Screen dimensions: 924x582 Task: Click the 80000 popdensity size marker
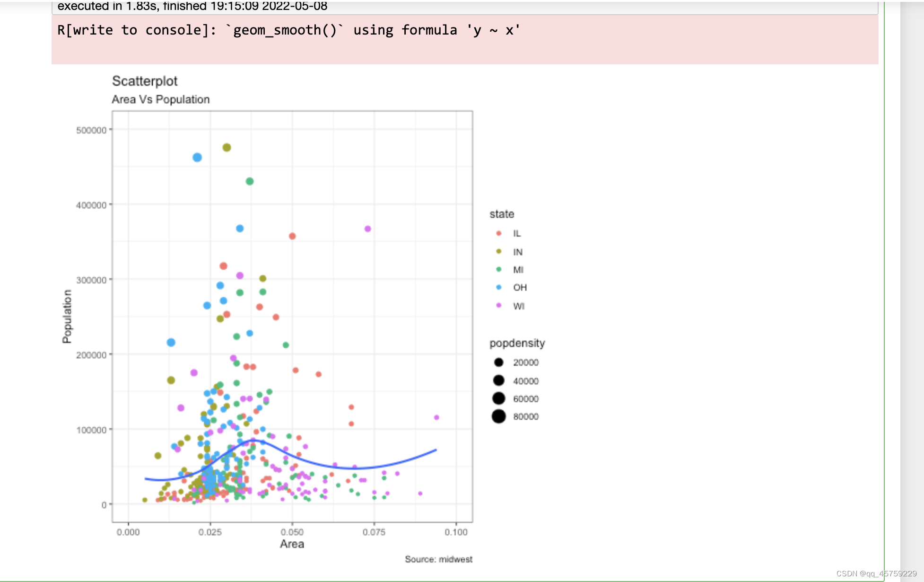[498, 416]
